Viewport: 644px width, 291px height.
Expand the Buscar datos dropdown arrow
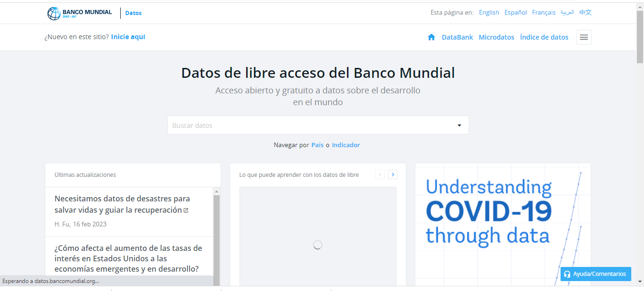click(459, 125)
